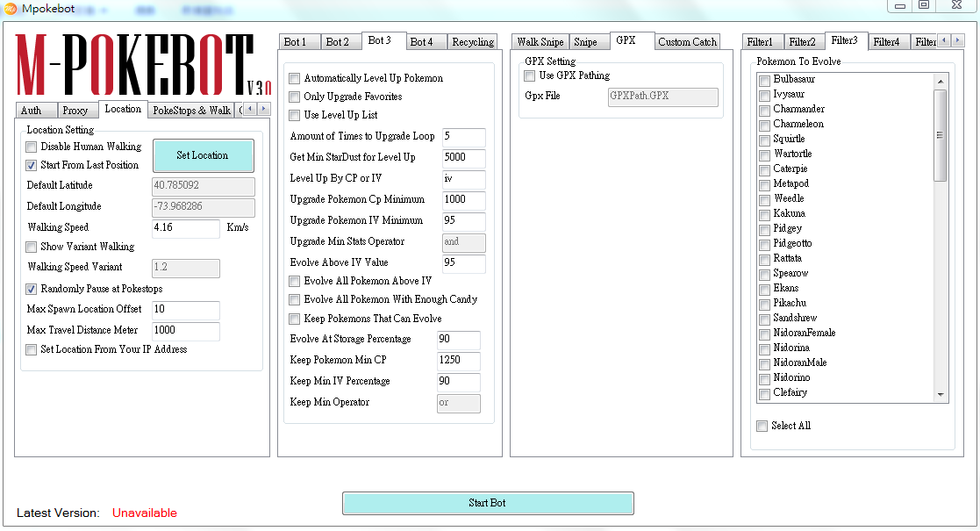Check Caterpie in evolve list

(764, 170)
